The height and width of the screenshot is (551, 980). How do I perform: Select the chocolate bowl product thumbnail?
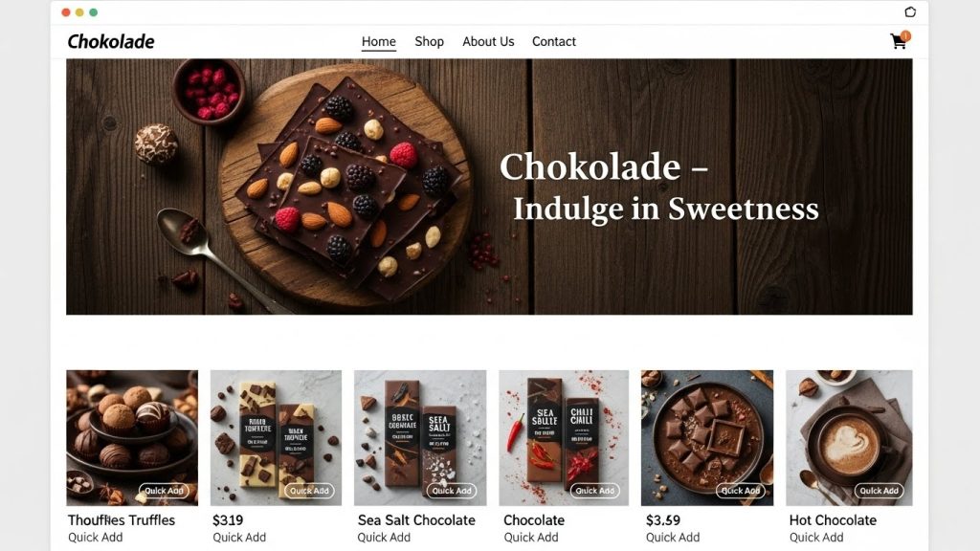[707, 438]
